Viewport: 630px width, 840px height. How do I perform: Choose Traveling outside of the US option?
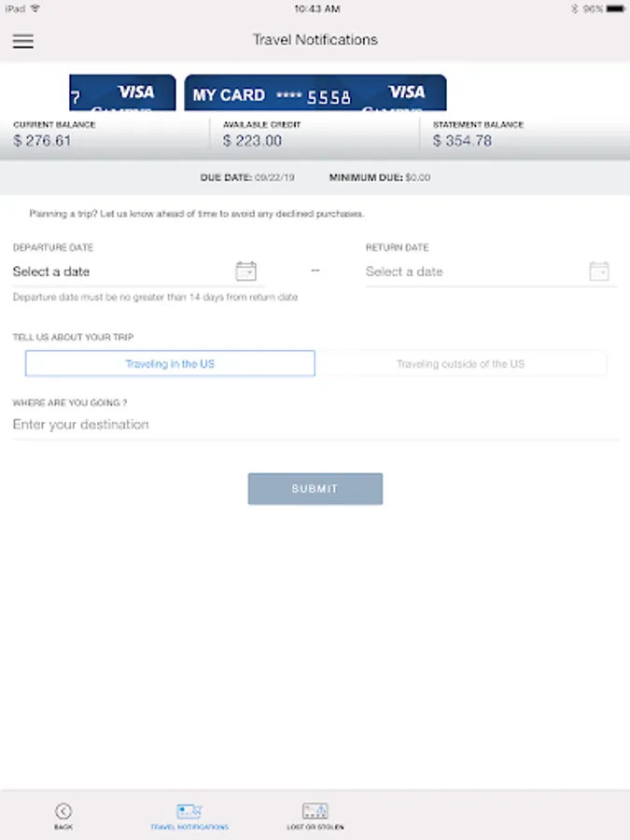pyautogui.click(x=461, y=364)
